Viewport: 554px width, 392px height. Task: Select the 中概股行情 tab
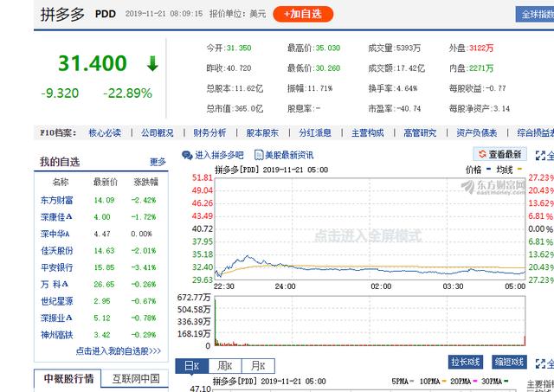(x=68, y=379)
